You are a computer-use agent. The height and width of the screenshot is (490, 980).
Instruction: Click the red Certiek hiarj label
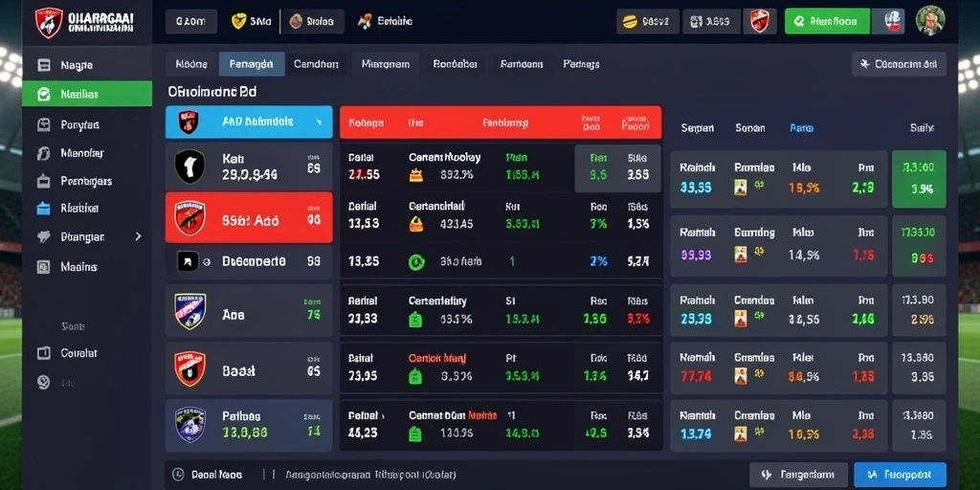click(x=437, y=358)
